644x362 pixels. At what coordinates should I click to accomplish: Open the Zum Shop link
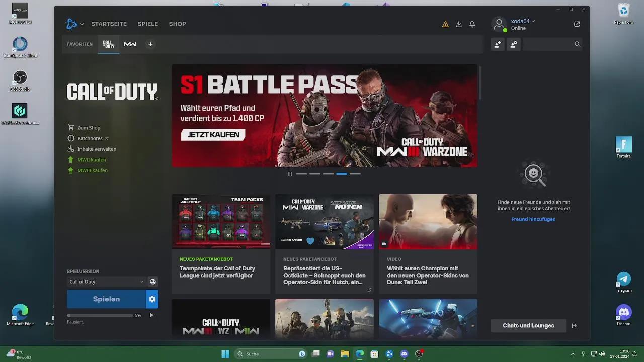[x=89, y=128]
